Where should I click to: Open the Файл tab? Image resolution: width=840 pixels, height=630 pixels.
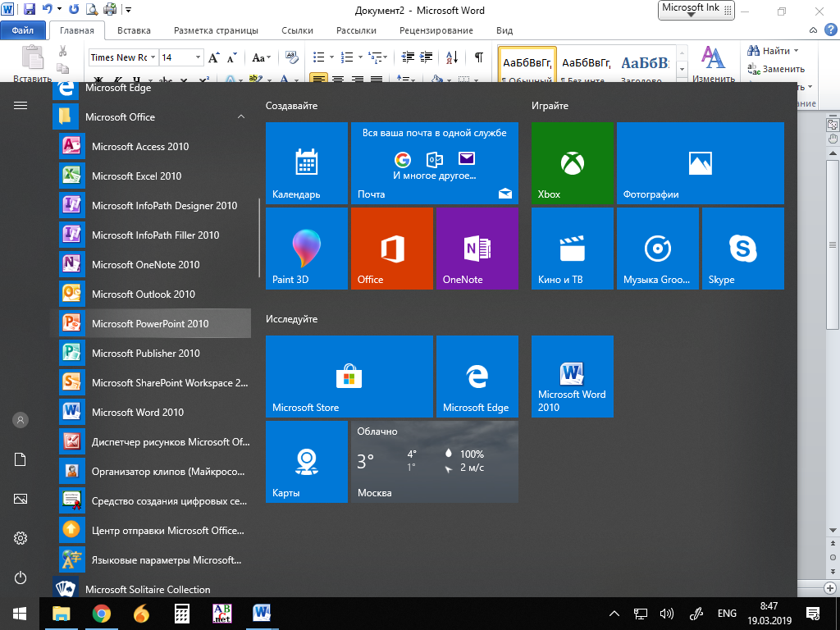[23, 30]
